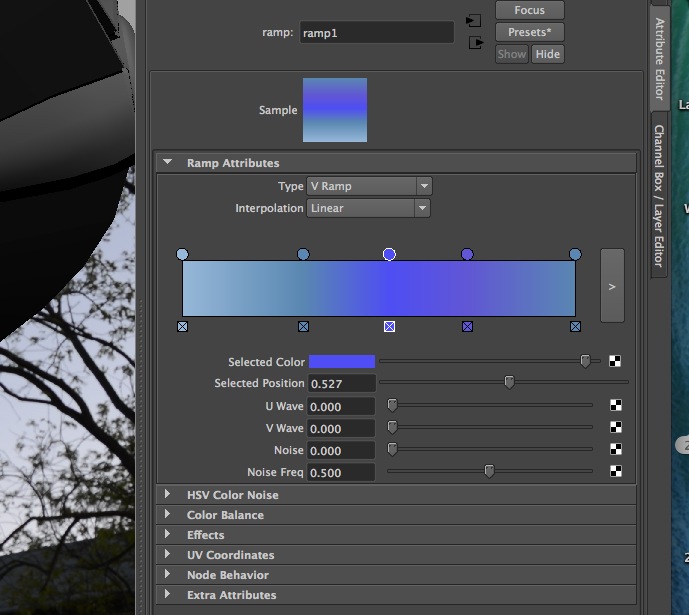This screenshot has height=615, width=689.
Task: Click the Selected Color map checker icon
Action: click(x=616, y=362)
